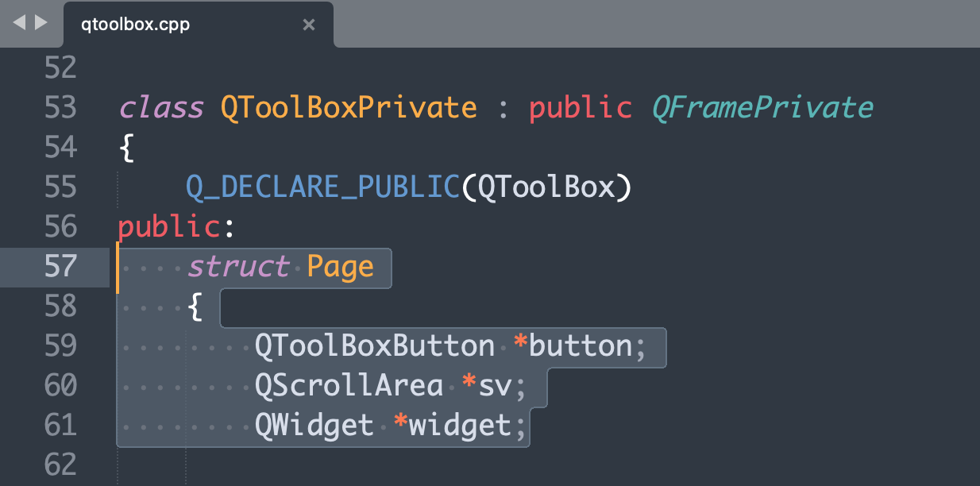Click line number 62 in the gutter
980x486 pixels.
click(60, 465)
